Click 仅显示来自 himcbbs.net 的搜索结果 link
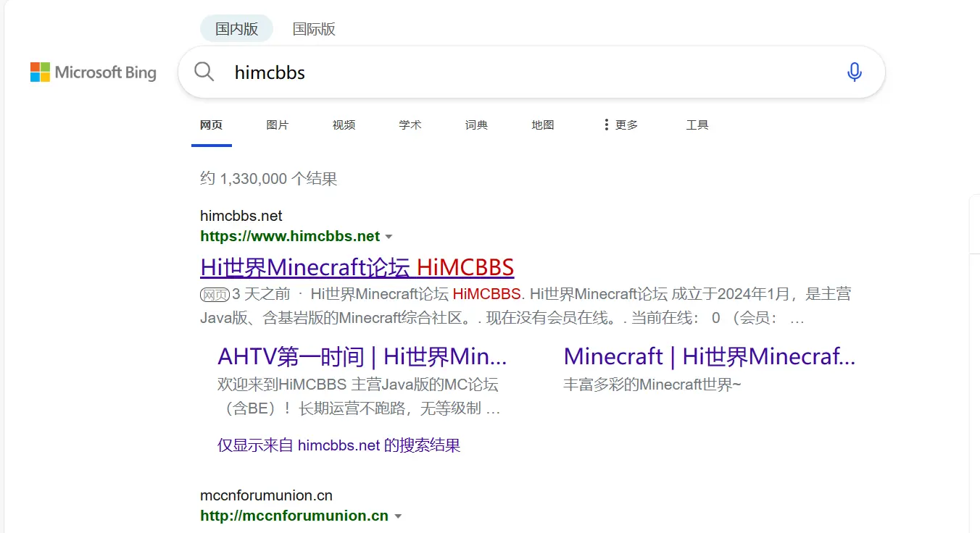Viewport: 980px width, 533px height. point(339,445)
